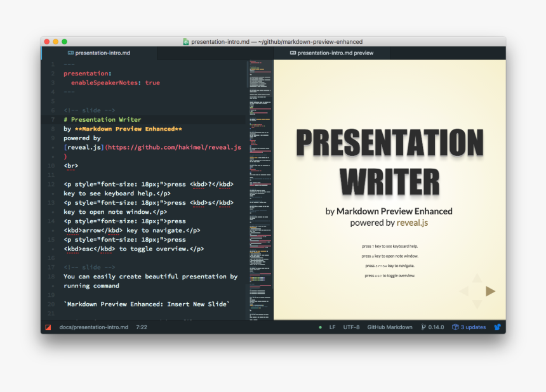Click the green status dot beside LF
Viewport: 546px width, 392px height.
(x=320, y=327)
